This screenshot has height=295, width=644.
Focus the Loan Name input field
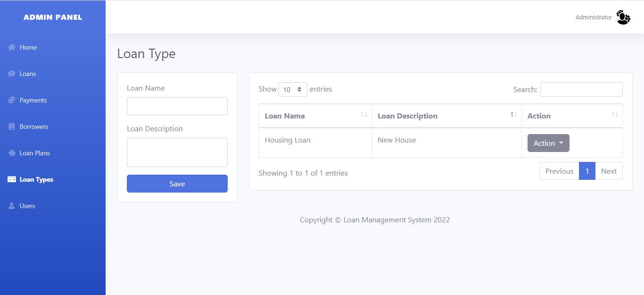[x=177, y=106]
